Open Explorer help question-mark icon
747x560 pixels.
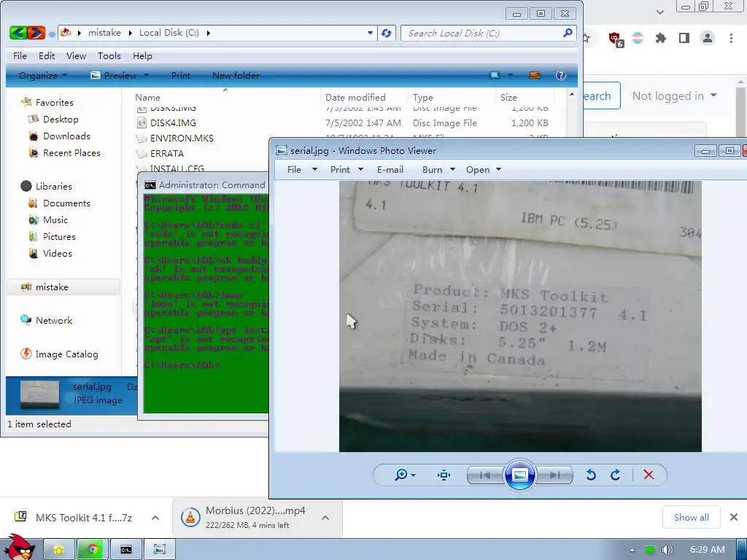[561, 75]
